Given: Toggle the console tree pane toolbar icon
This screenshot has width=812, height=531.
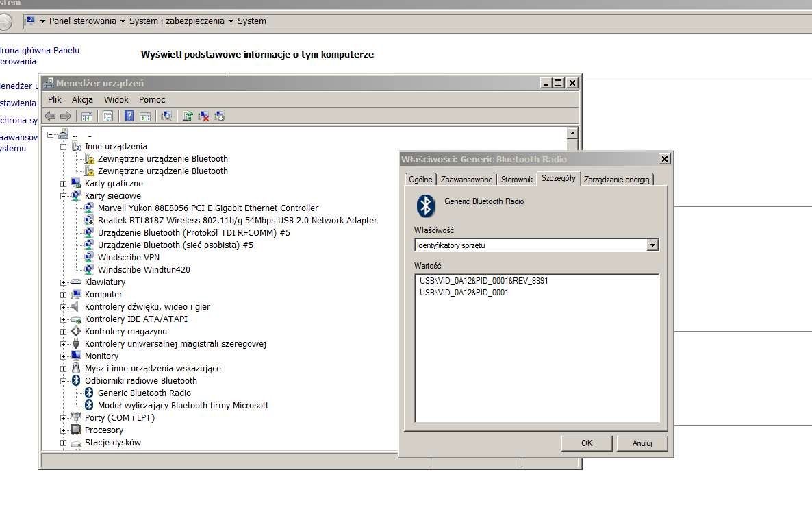Looking at the screenshot, I should pos(87,116).
